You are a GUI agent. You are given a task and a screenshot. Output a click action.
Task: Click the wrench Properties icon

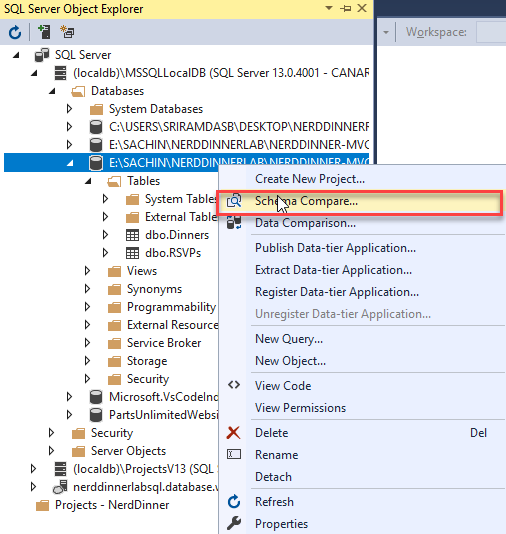[x=234, y=523]
